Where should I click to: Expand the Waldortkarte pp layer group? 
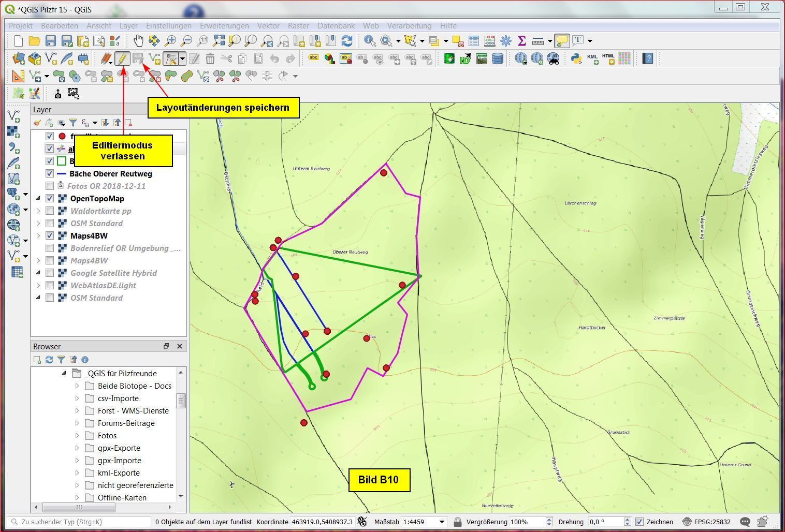38,211
